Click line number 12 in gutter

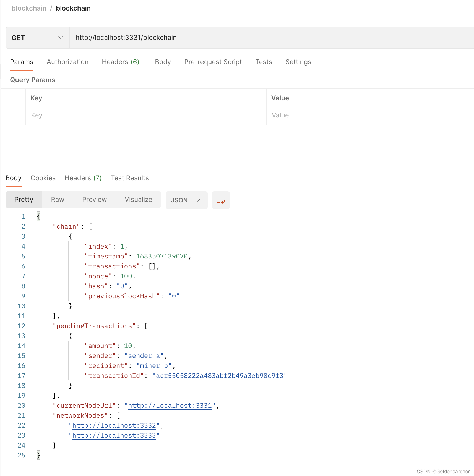(x=21, y=326)
